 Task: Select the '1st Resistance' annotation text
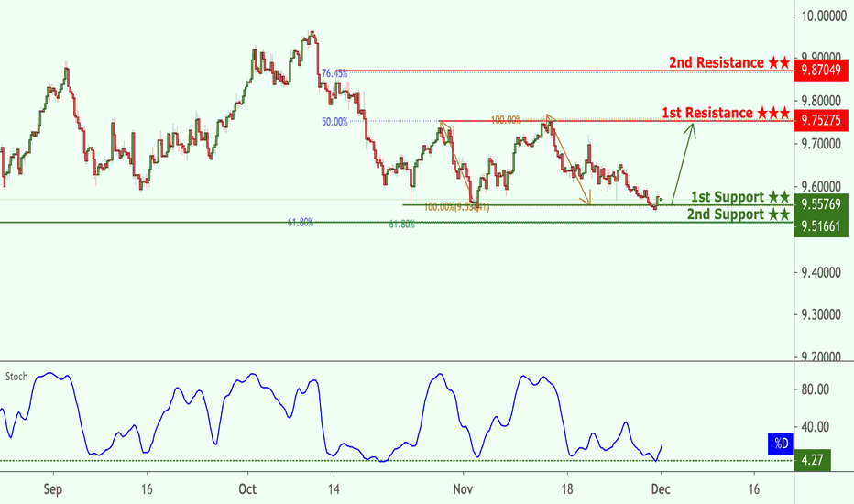tap(726, 113)
